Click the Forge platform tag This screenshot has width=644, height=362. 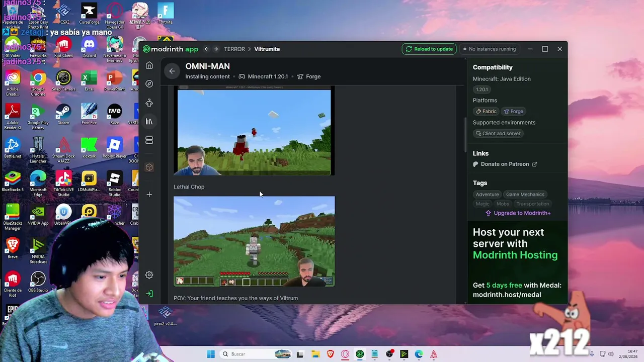514,111
